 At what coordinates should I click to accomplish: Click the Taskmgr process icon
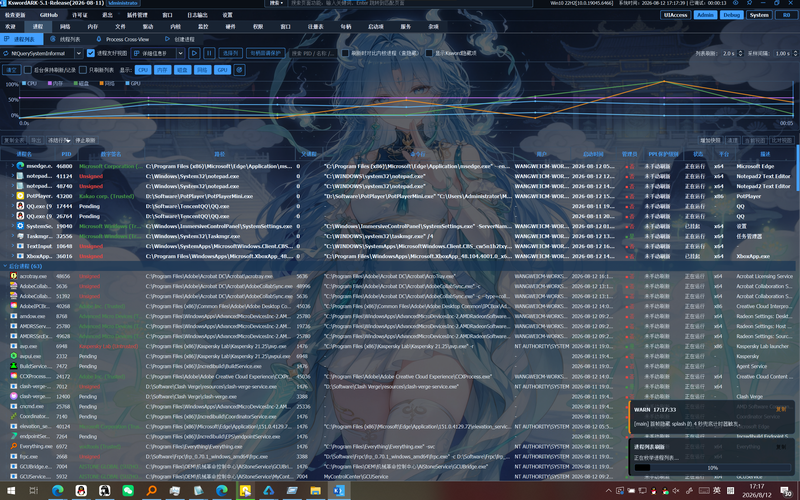pyautogui.click(x=20, y=236)
